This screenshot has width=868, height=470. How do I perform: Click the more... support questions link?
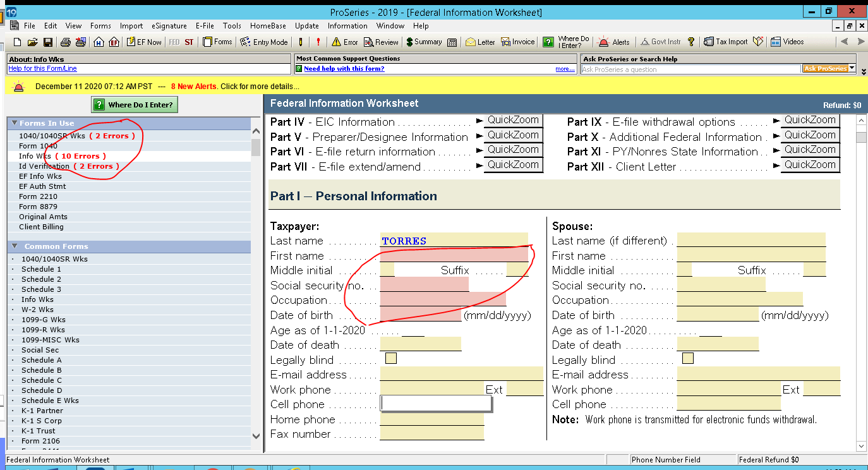(x=565, y=69)
